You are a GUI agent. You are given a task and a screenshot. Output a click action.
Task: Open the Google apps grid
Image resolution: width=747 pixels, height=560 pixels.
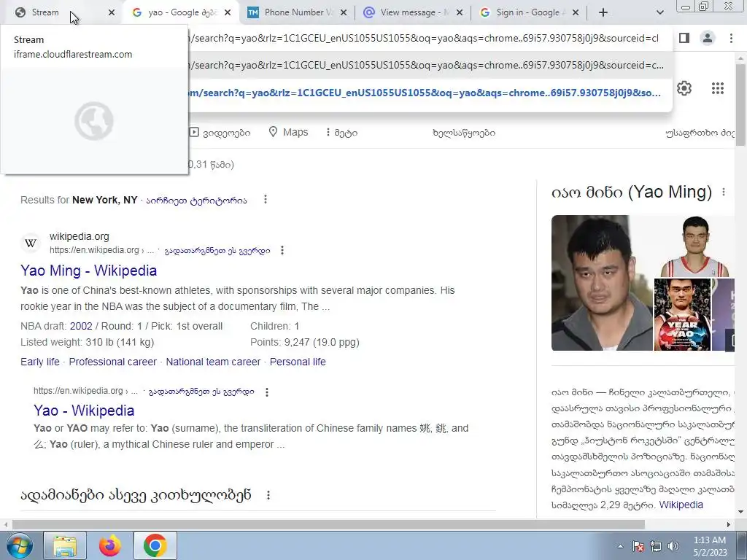[718, 88]
